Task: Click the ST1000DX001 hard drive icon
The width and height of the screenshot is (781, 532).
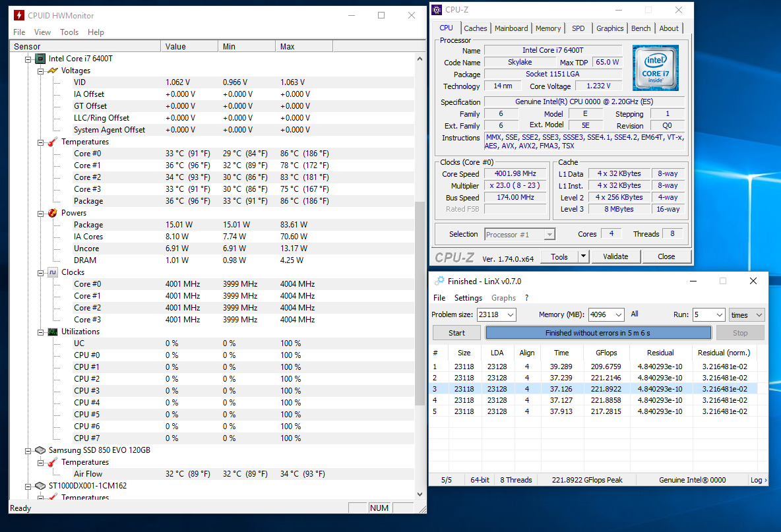Action: click(x=40, y=486)
